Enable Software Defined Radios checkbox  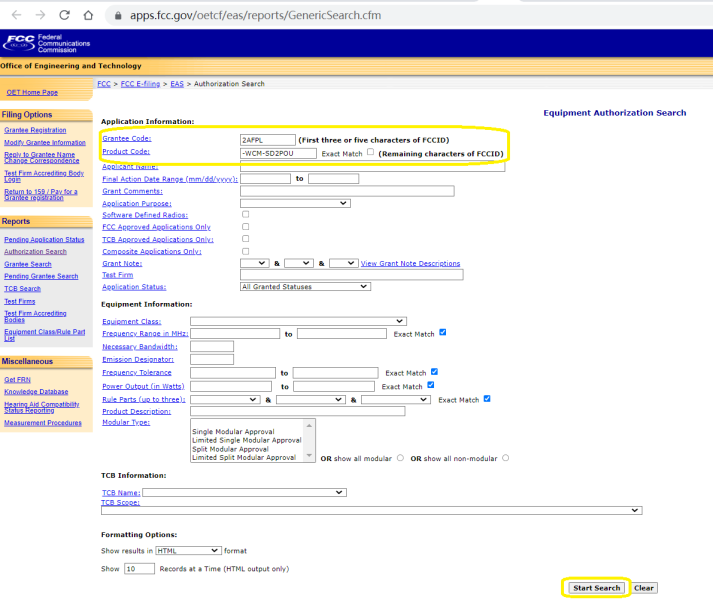[246, 214]
